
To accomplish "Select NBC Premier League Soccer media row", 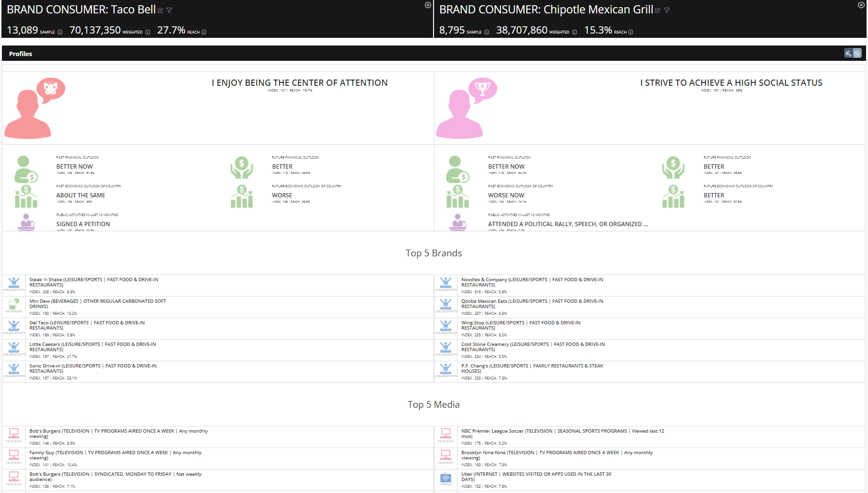I will click(x=650, y=437).
